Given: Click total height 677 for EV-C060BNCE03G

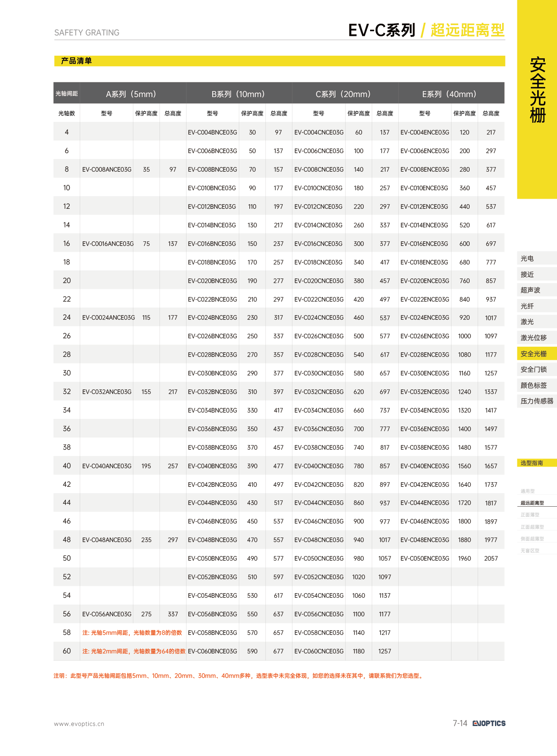Looking at the screenshot, I should point(278,651).
